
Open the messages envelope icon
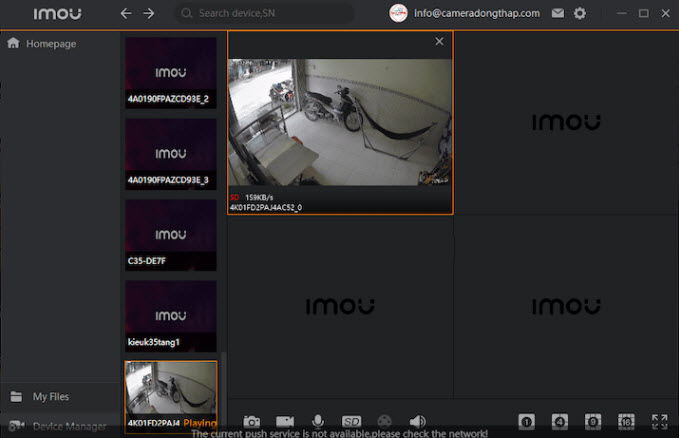coord(558,14)
